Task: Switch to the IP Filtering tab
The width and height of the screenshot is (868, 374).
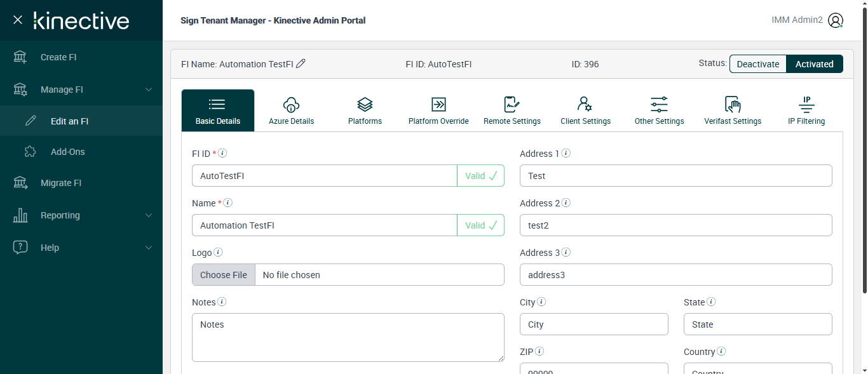Action: (x=806, y=110)
